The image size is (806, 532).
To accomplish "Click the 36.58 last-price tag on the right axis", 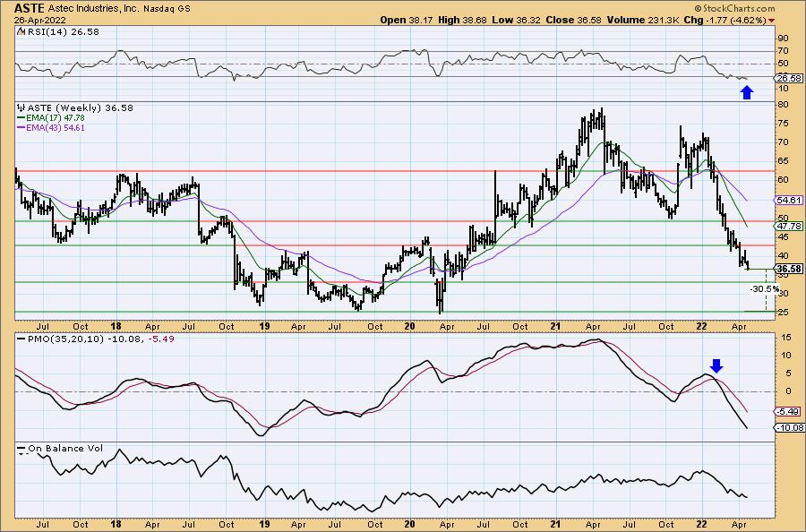I will click(x=788, y=269).
